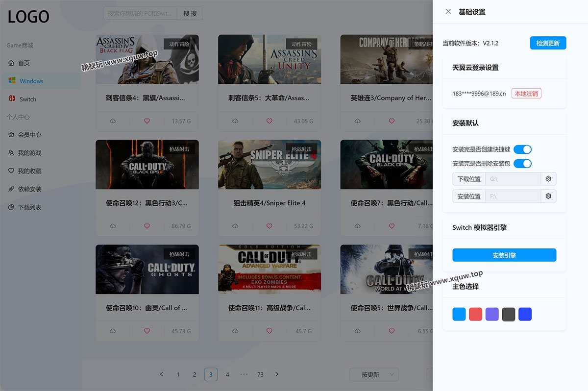Click download icon for 刺客信条4：黑旗
Image resolution: width=588 pixels, height=391 pixels.
click(113, 121)
